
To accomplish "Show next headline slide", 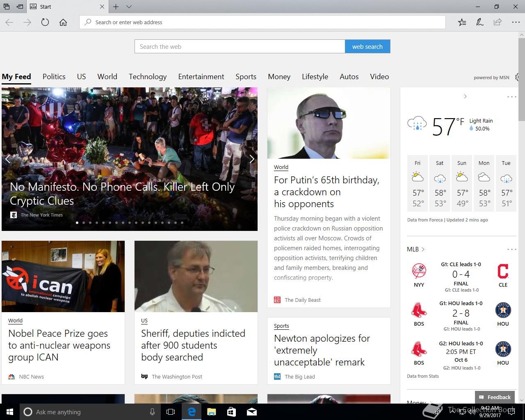I will [x=252, y=159].
